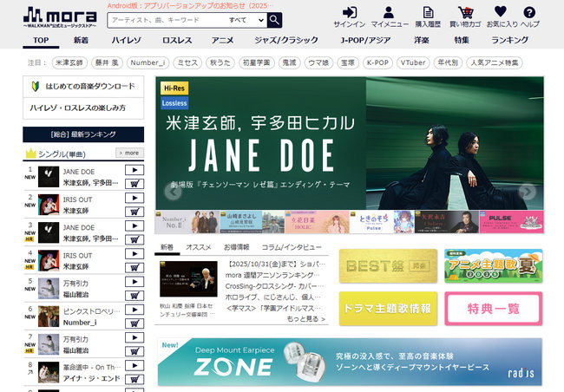
Task: Click VTuber featured tag
Action: point(413,62)
